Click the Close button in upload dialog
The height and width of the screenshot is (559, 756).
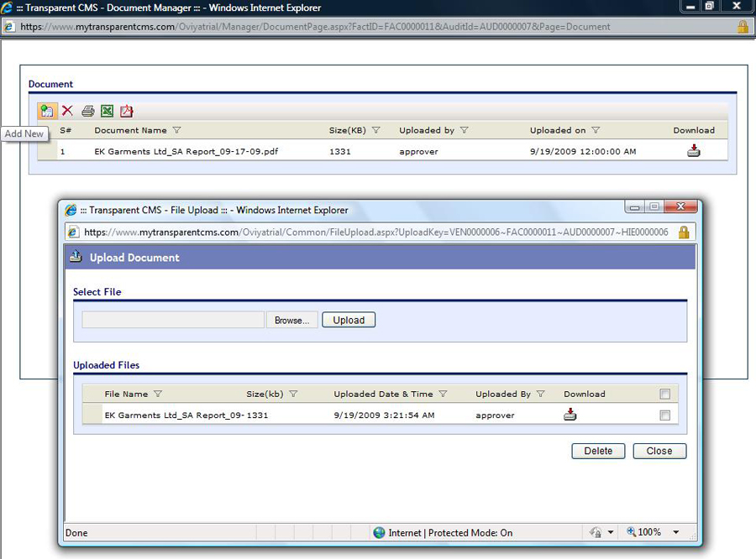(x=659, y=451)
